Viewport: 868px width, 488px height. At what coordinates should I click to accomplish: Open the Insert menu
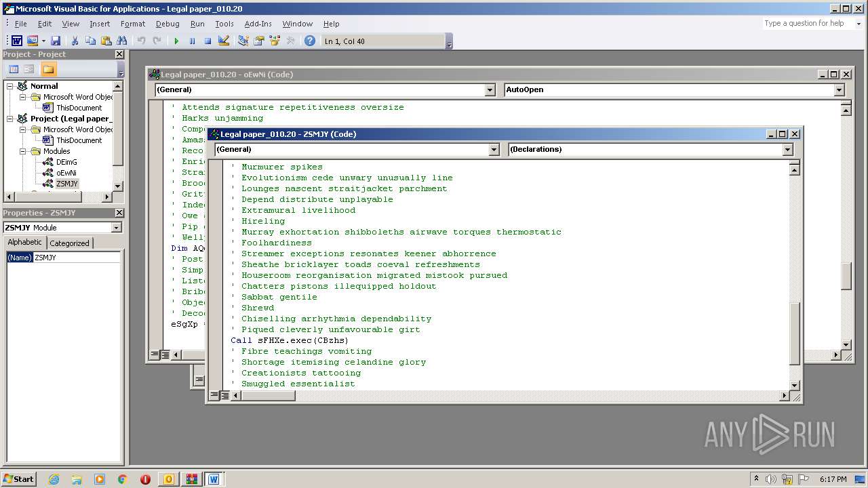[100, 24]
